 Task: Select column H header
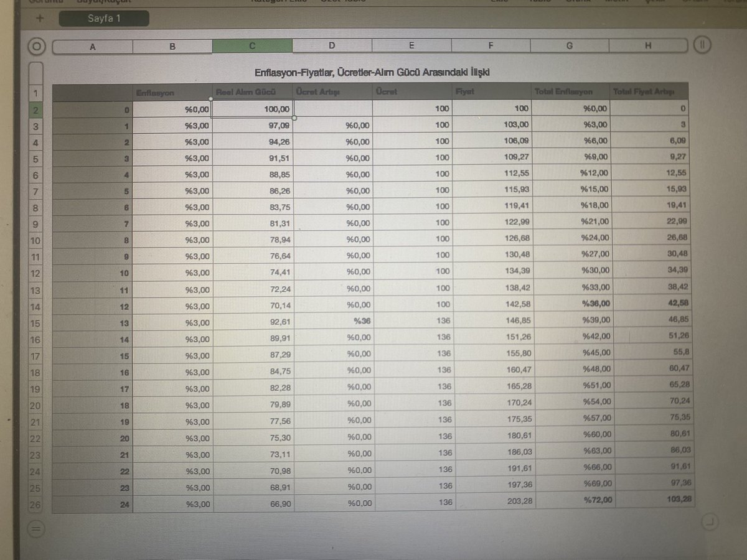point(648,45)
